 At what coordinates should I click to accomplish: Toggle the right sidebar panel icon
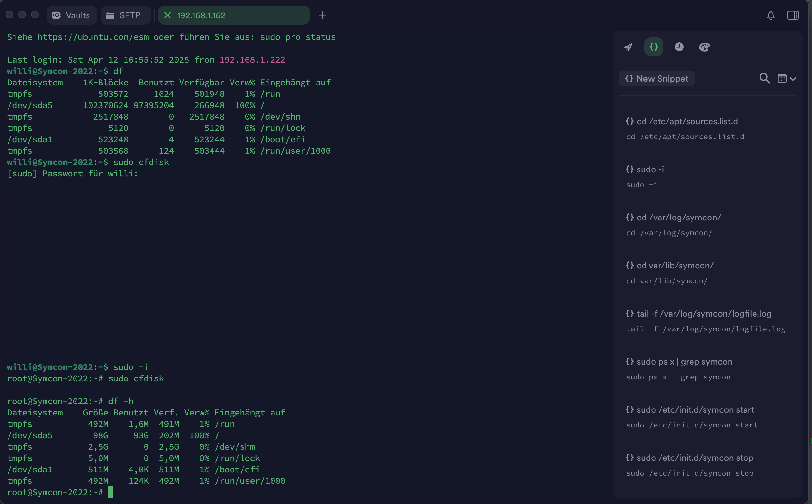click(793, 15)
